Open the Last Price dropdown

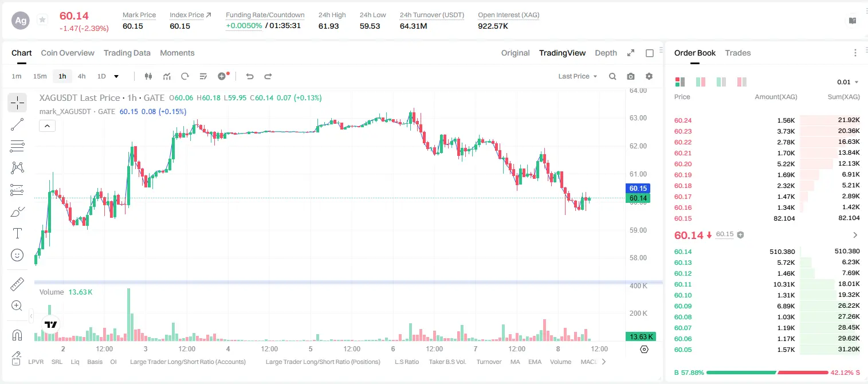click(578, 76)
